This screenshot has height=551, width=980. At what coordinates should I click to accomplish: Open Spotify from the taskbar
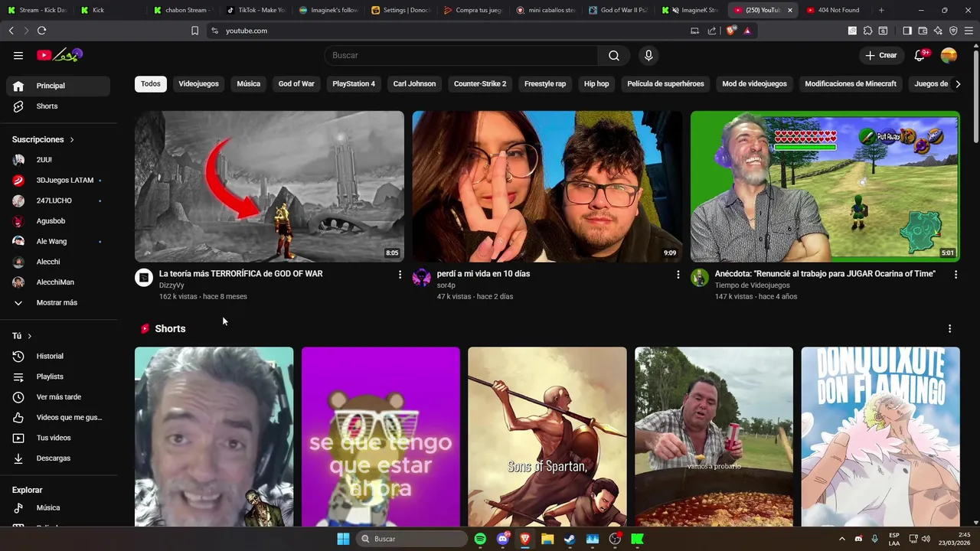480,539
